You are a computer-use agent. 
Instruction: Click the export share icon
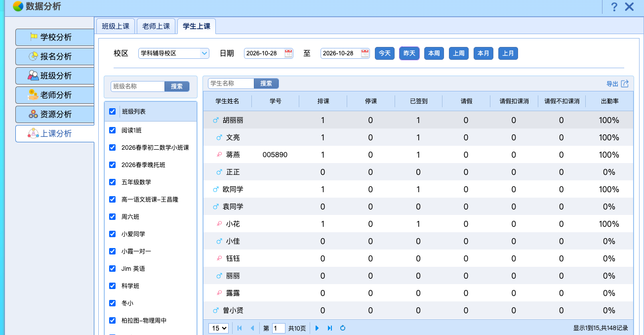point(625,84)
